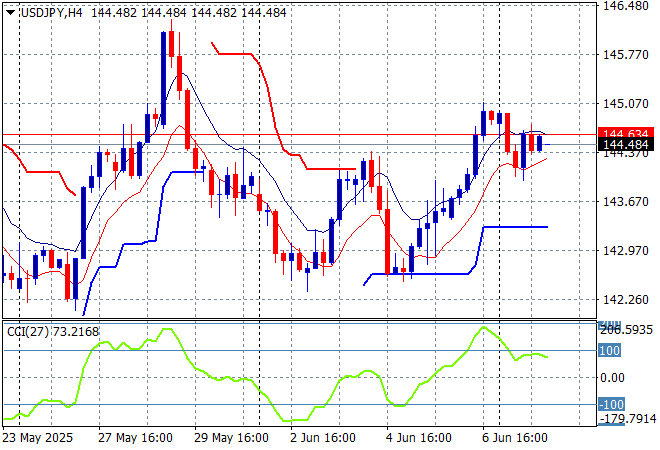Select the blue support step line at right
Image resolution: width=660 pixels, height=450 pixels.
pyautogui.click(x=515, y=227)
